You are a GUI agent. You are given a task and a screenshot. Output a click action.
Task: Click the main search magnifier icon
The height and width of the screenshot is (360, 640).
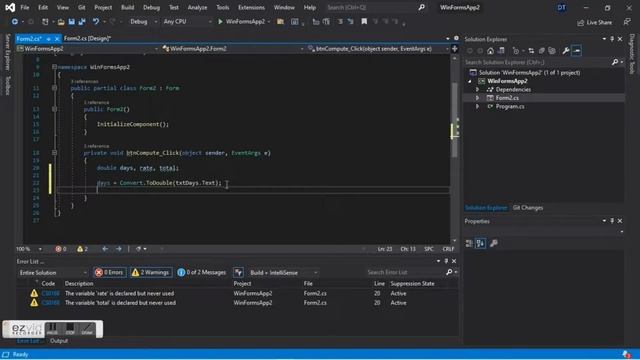[x=421, y=7]
